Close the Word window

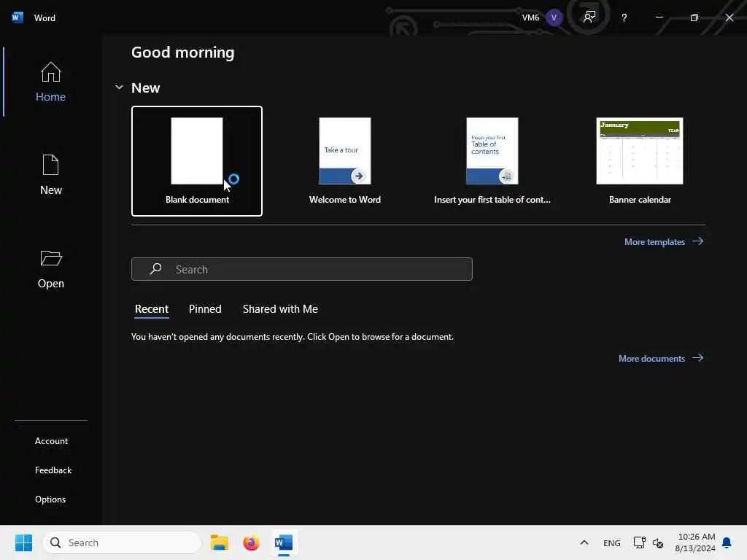[729, 17]
